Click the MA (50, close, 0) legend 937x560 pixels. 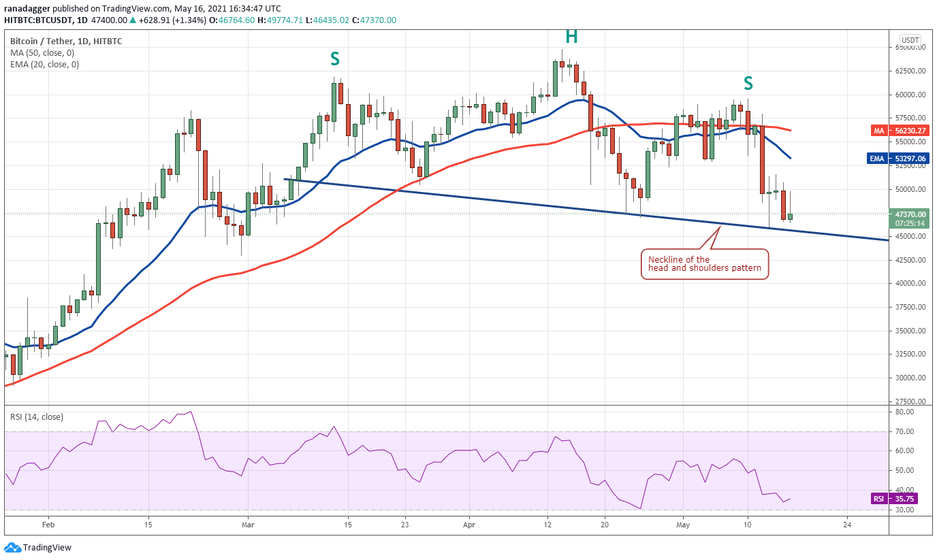[44, 52]
